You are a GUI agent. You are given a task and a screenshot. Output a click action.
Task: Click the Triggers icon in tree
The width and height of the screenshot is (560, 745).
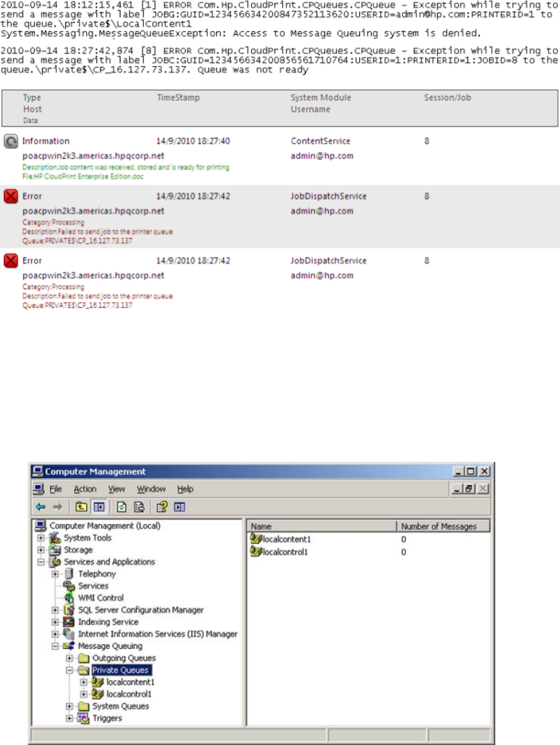(x=84, y=718)
